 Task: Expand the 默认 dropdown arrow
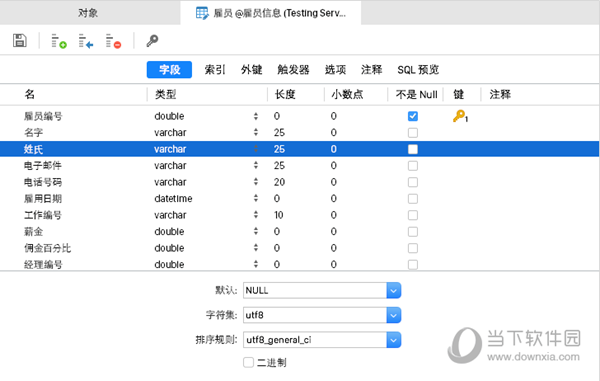pyautogui.click(x=393, y=291)
